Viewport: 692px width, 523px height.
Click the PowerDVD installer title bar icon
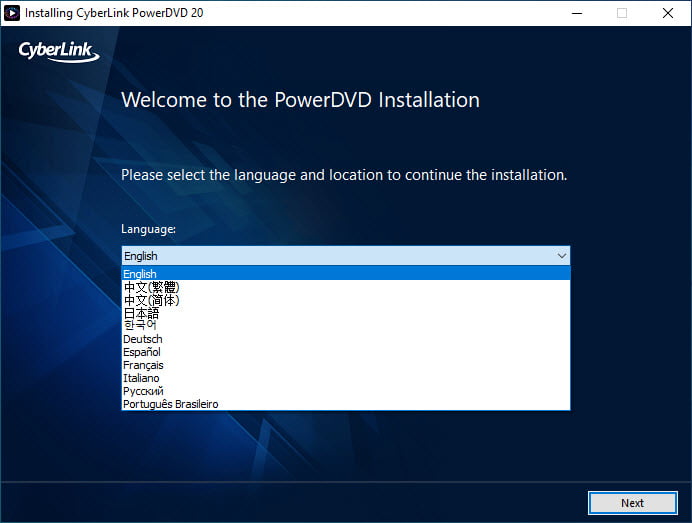pyautogui.click(x=12, y=13)
